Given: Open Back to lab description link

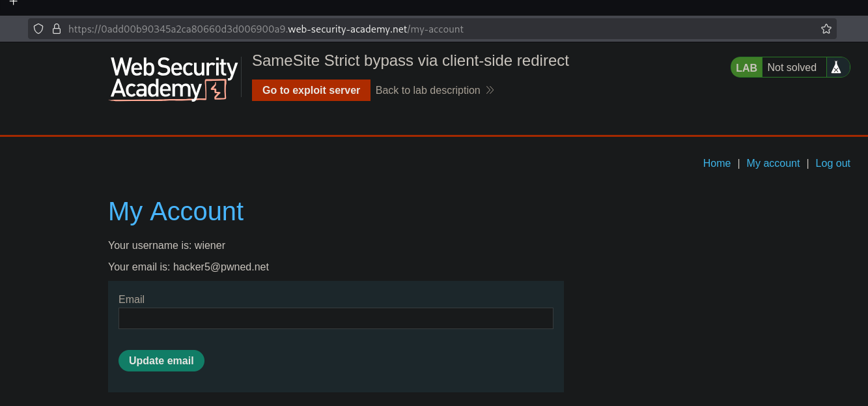Looking at the screenshot, I should coord(428,90).
